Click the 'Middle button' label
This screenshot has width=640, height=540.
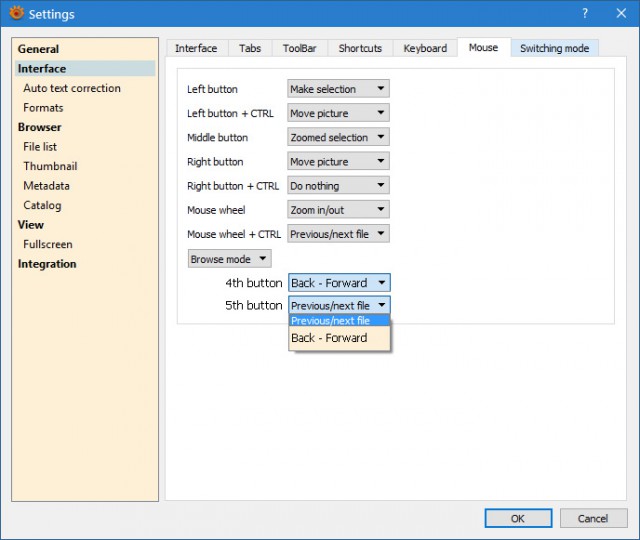[218, 138]
